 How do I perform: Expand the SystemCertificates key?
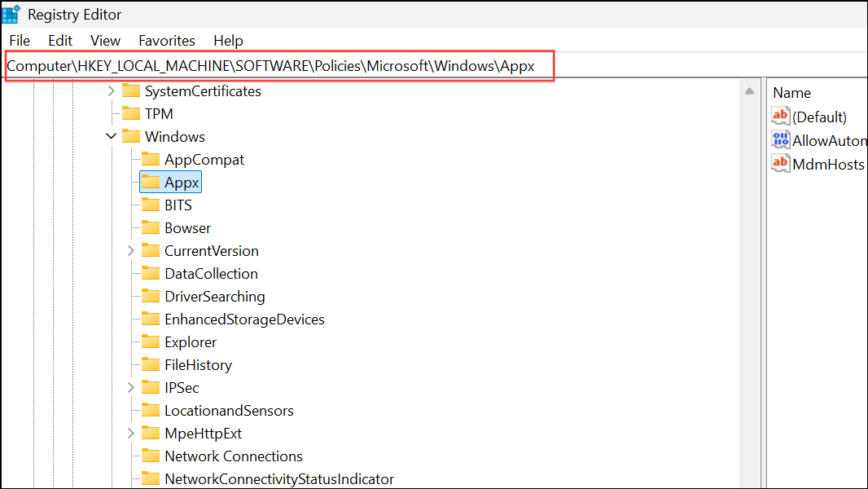point(112,91)
